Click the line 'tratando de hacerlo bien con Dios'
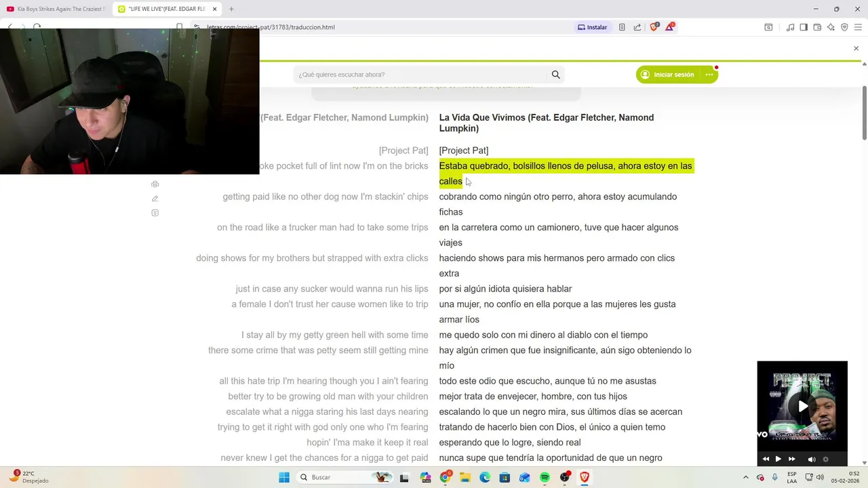Screen dimensions: 868x488 [552, 427]
